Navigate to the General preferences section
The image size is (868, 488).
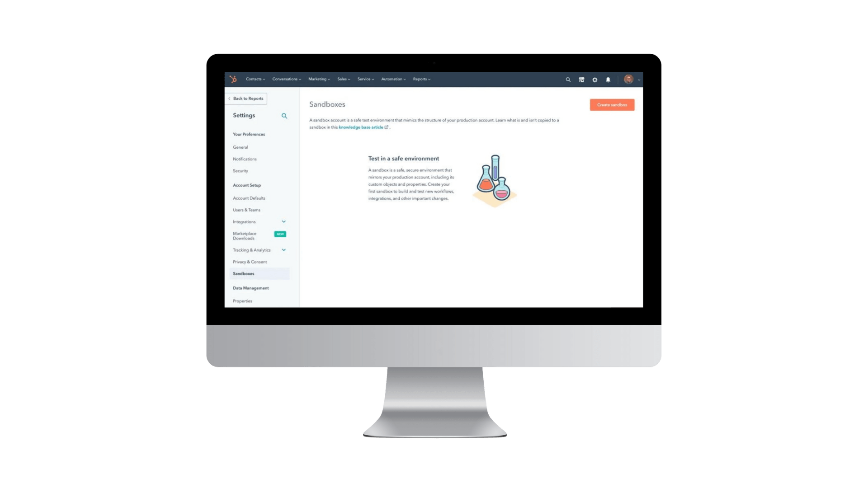pyautogui.click(x=240, y=147)
